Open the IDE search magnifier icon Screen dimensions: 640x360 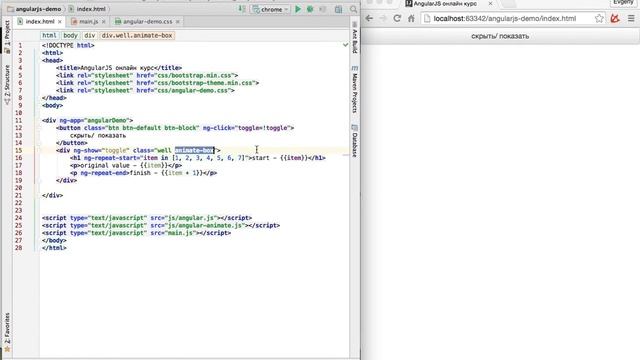[x=353, y=9]
